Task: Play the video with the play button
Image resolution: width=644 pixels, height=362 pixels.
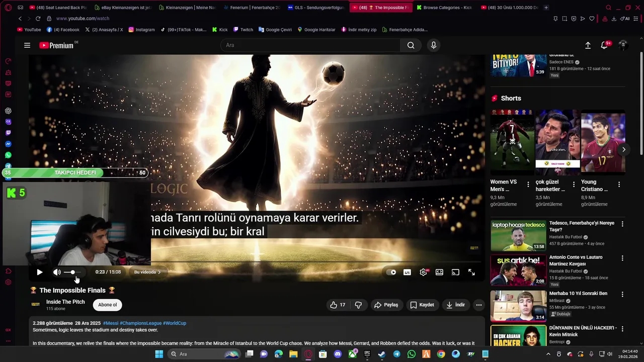Action: click(x=40, y=272)
